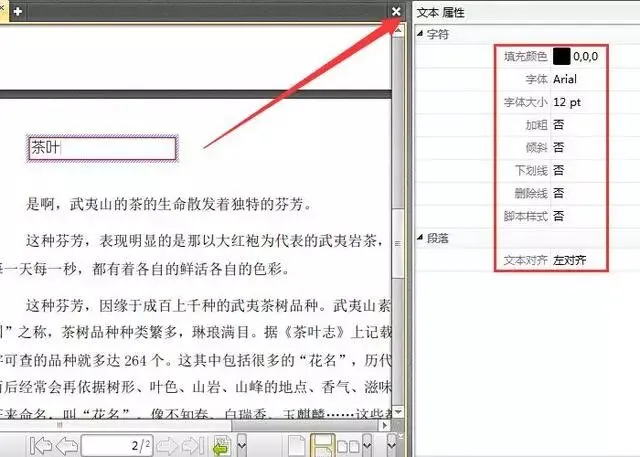The width and height of the screenshot is (640, 457).
Task: Jump to the last page
Action: pos(193,446)
